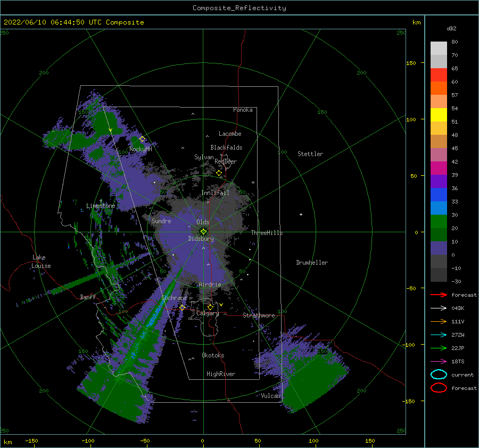The image size is (479, 448).
Task: Click the red forecast ellipse legend icon
Action: (x=439, y=388)
